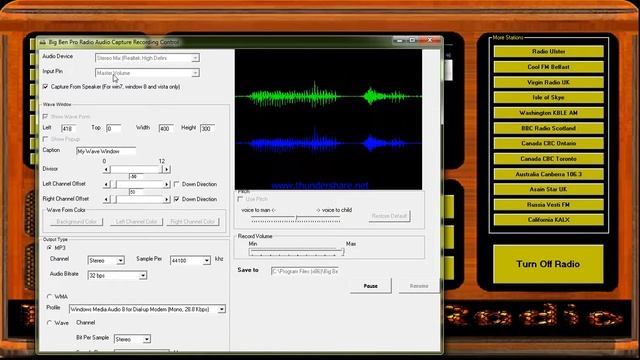
Task: Select WMA output type radio button
Action: pyautogui.click(x=49, y=297)
